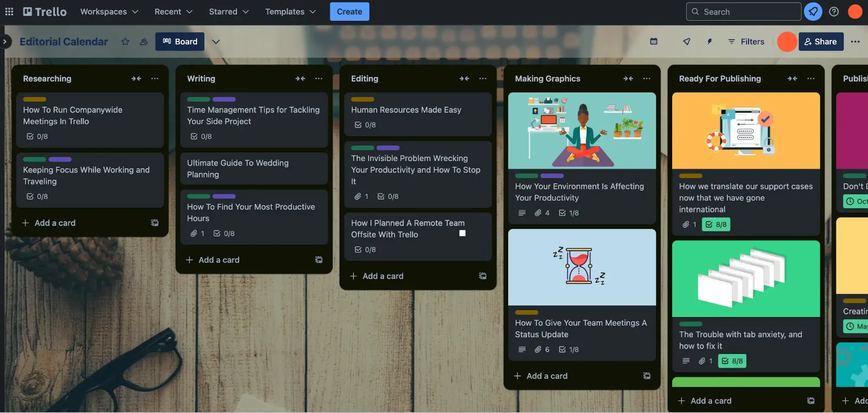
Task: Open the Workspaces dropdown menu
Action: tap(109, 12)
